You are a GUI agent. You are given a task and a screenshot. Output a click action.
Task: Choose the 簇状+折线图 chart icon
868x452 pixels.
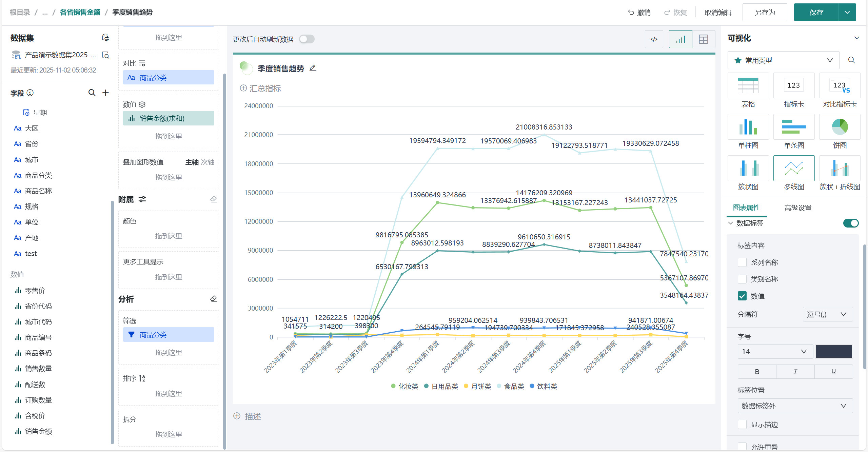[x=840, y=169]
